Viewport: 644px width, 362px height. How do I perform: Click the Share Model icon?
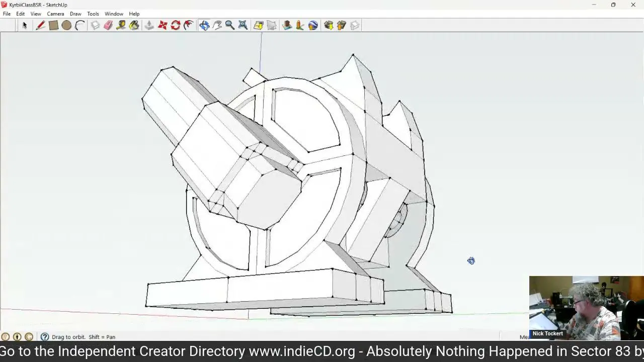300,25
